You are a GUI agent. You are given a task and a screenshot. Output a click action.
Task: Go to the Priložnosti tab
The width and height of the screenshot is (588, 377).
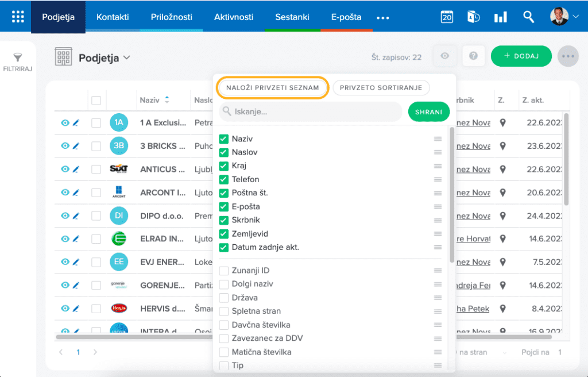(x=171, y=17)
